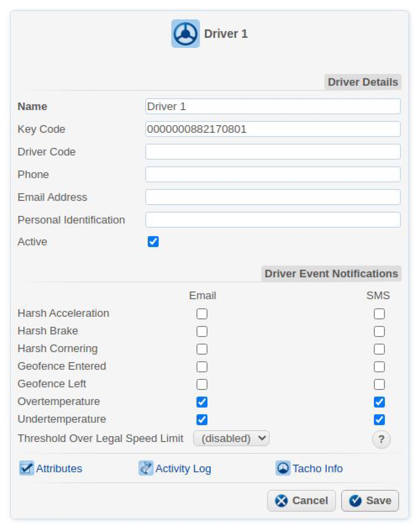
Task: Click the steering wheel driver icon
Action: pos(185,34)
